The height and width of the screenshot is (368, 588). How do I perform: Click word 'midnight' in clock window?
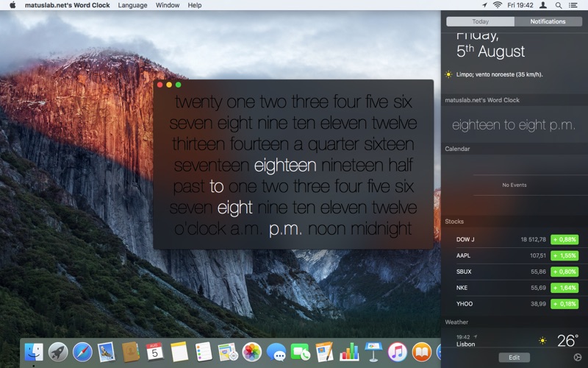[381, 229]
